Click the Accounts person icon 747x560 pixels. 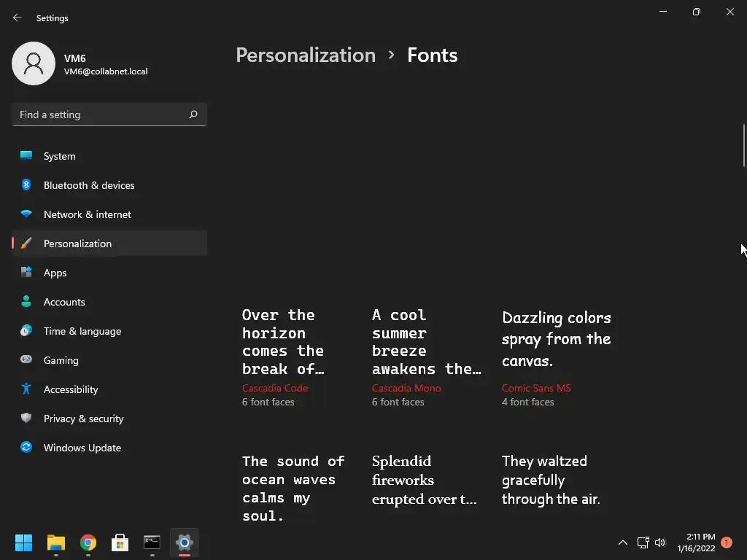coord(26,301)
